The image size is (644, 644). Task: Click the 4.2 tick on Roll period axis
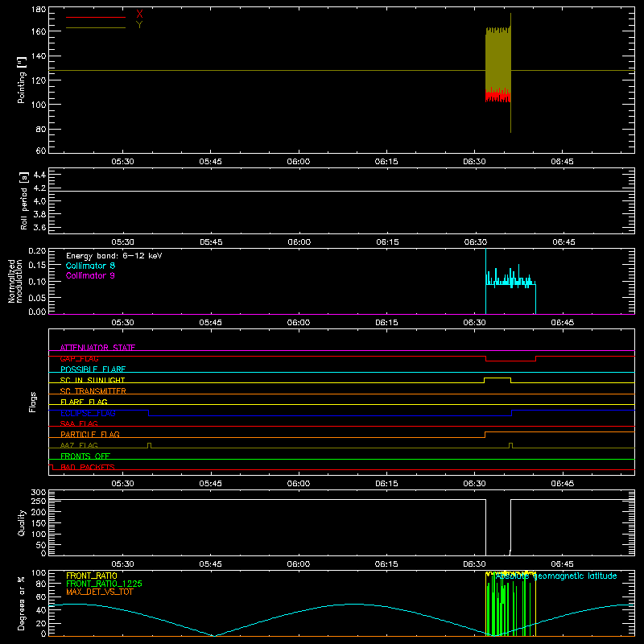point(39,188)
